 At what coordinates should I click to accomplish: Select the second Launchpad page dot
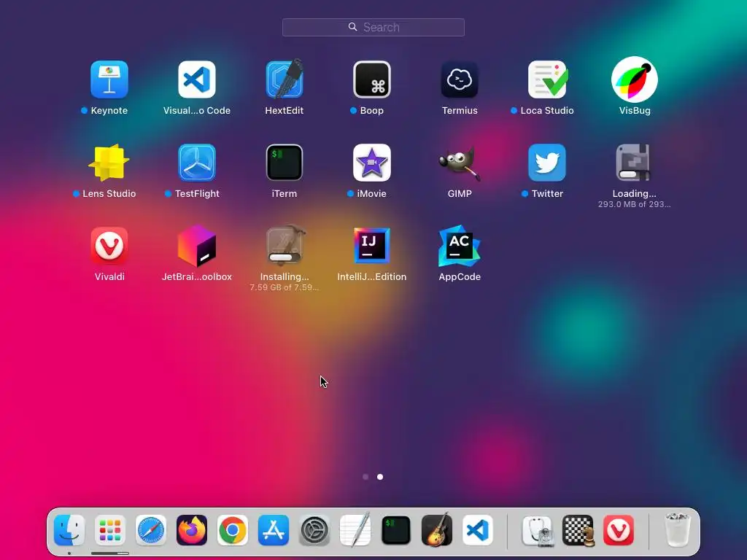pos(380,477)
